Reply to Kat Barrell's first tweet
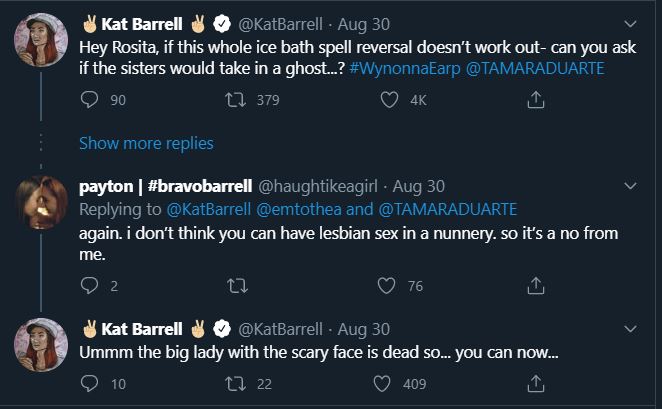 (88, 99)
